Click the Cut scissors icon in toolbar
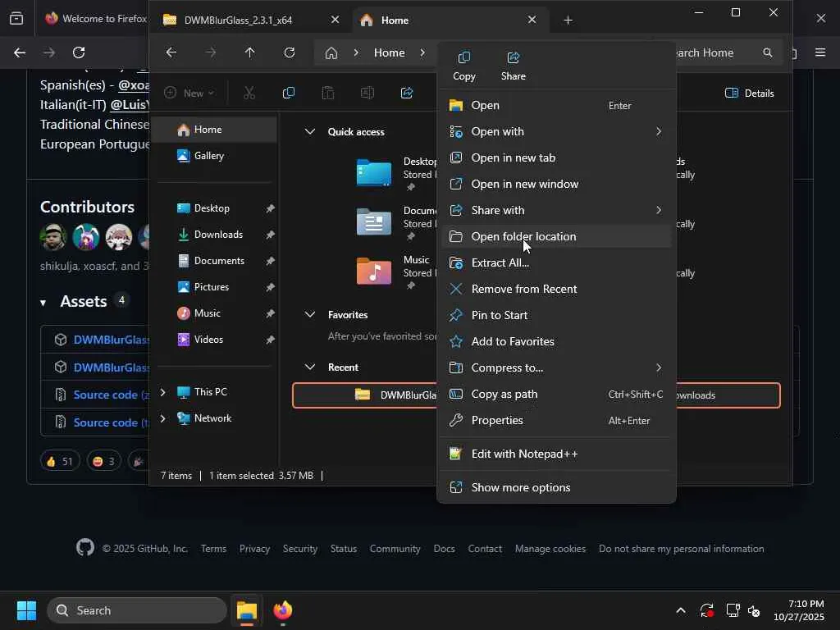Image resolution: width=840 pixels, height=630 pixels. [249, 94]
